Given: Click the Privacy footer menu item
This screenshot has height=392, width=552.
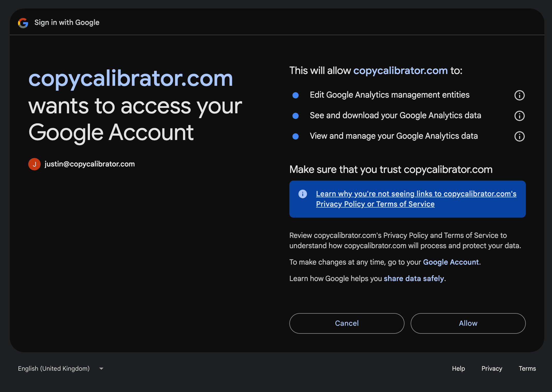Looking at the screenshot, I should (491, 368).
